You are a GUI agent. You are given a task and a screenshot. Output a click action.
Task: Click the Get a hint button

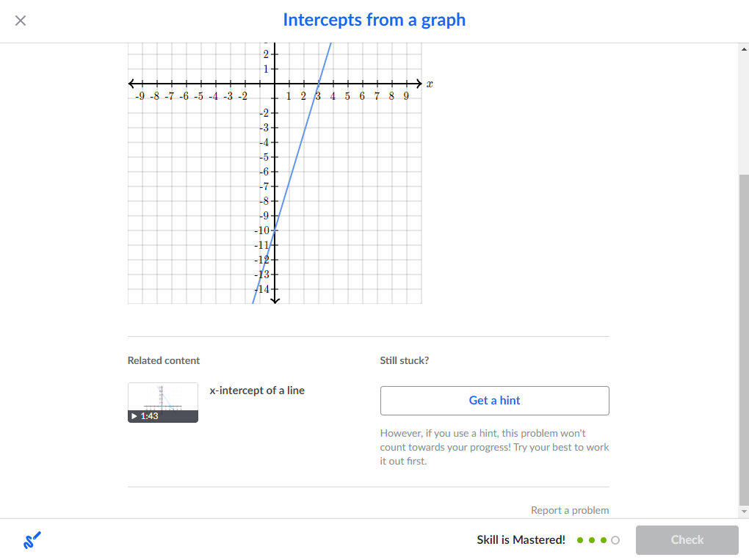pyautogui.click(x=494, y=401)
